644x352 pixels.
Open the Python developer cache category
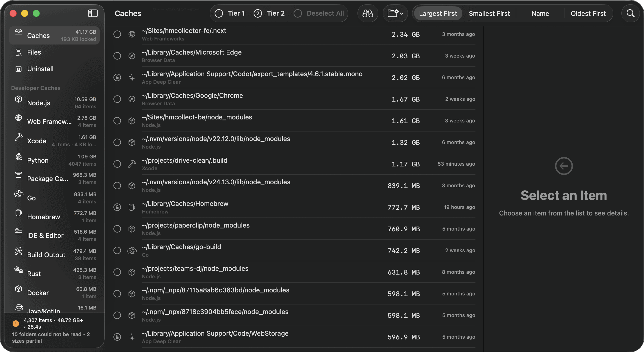point(54,160)
